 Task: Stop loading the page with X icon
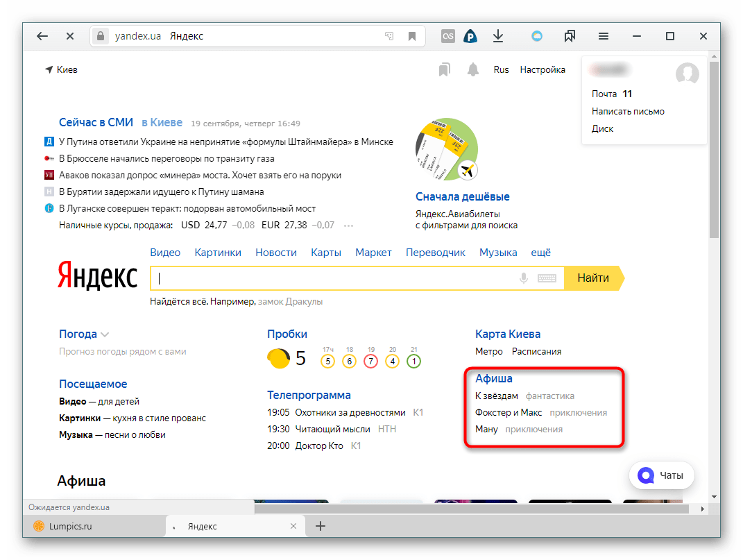coord(69,36)
